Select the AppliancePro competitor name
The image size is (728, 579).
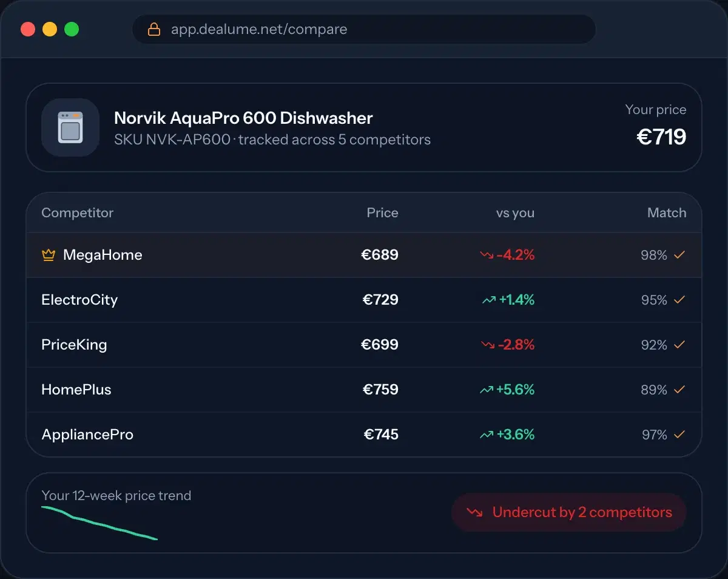click(87, 435)
